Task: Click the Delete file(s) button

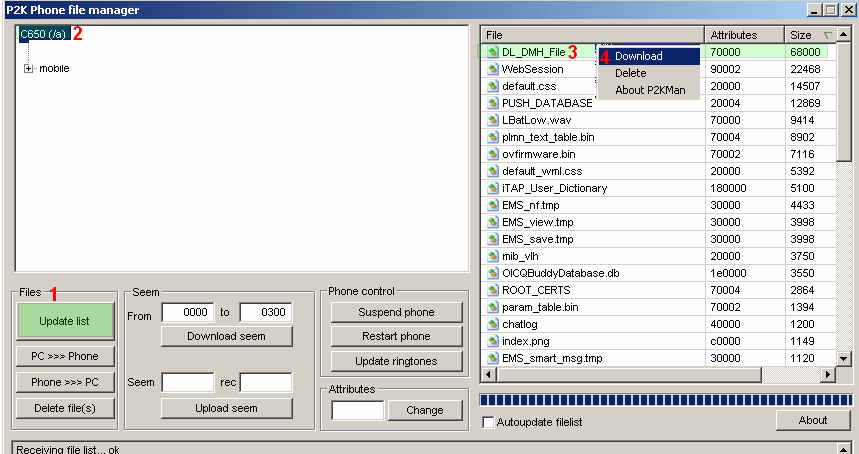Action: coord(65,408)
